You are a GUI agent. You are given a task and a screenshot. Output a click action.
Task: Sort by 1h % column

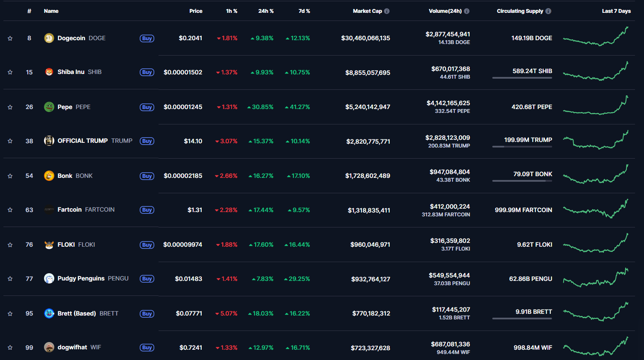[232, 11]
